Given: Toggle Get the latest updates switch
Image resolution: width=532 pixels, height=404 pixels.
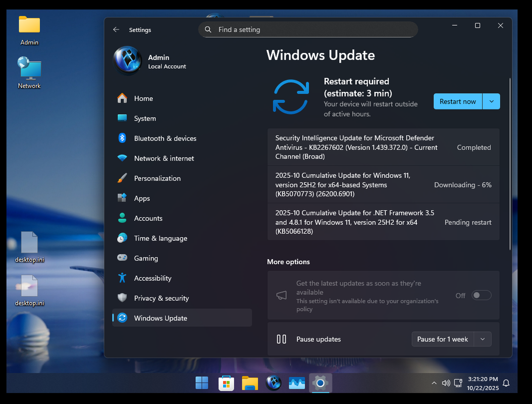Looking at the screenshot, I should [x=482, y=295].
